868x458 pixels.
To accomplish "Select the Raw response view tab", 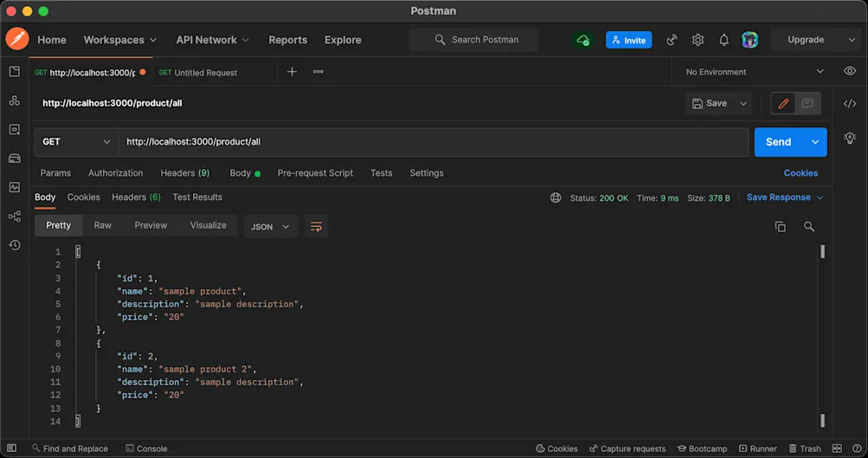I will [102, 225].
